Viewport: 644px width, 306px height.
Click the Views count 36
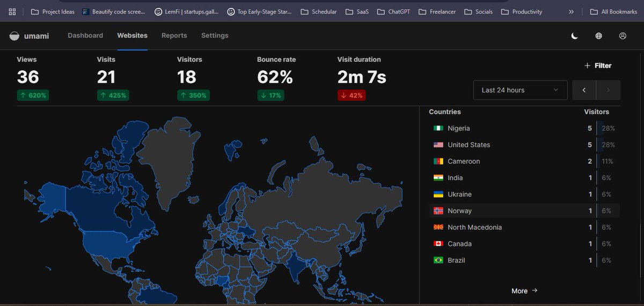[28, 77]
